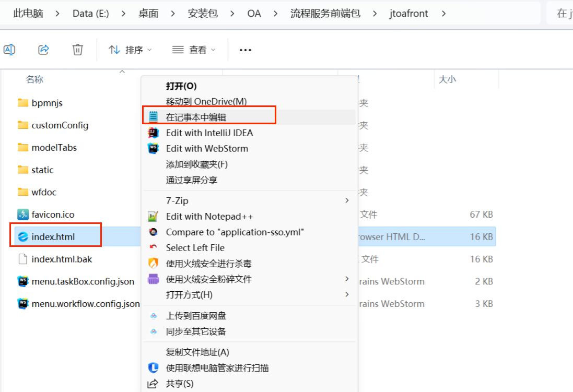Click the favicon.ico file
Viewport: 573px width, 392px height.
(52, 215)
